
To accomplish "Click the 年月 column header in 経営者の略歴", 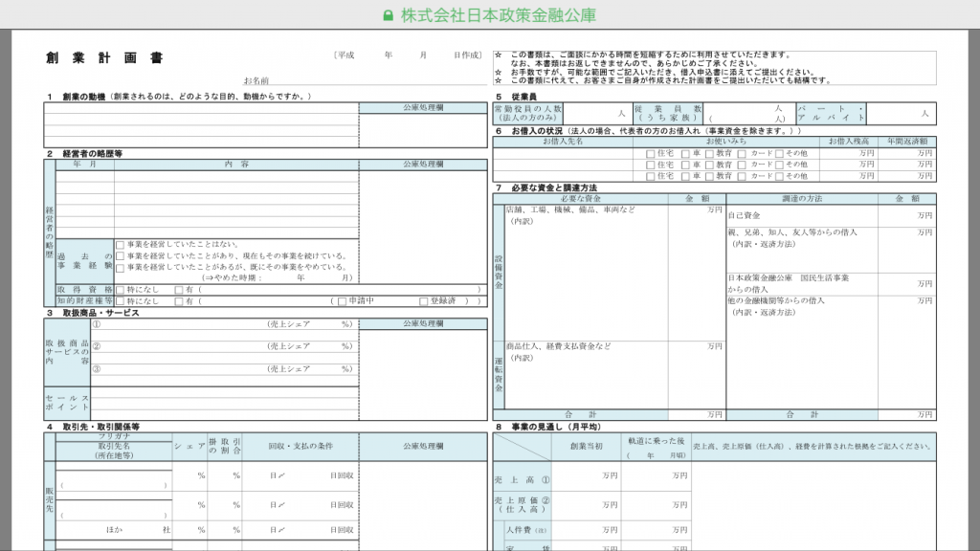I will [x=84, y=165].
